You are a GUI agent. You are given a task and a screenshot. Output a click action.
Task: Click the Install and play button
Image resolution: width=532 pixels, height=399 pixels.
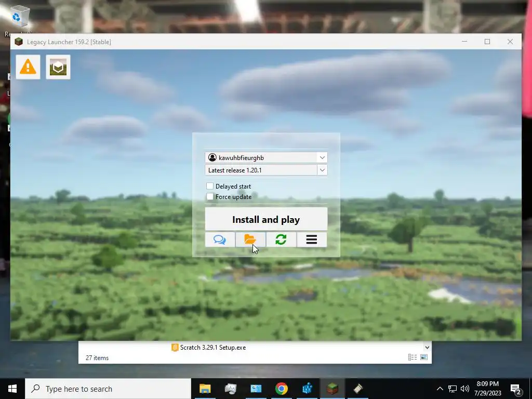point(266,219)
